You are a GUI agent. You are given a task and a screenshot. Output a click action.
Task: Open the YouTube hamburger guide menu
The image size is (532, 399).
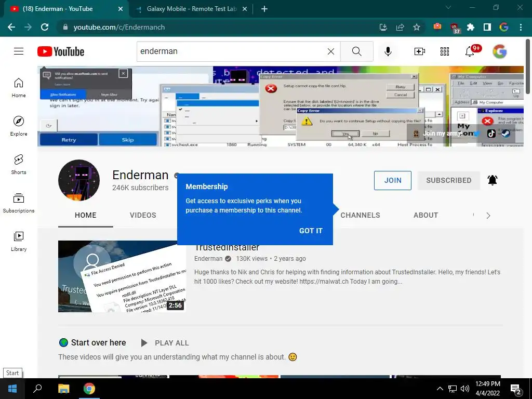tap(19, 51)
